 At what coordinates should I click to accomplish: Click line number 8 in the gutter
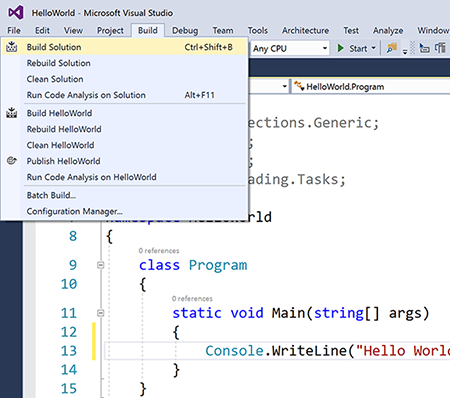pyautogui.click(x=73, y=236)
